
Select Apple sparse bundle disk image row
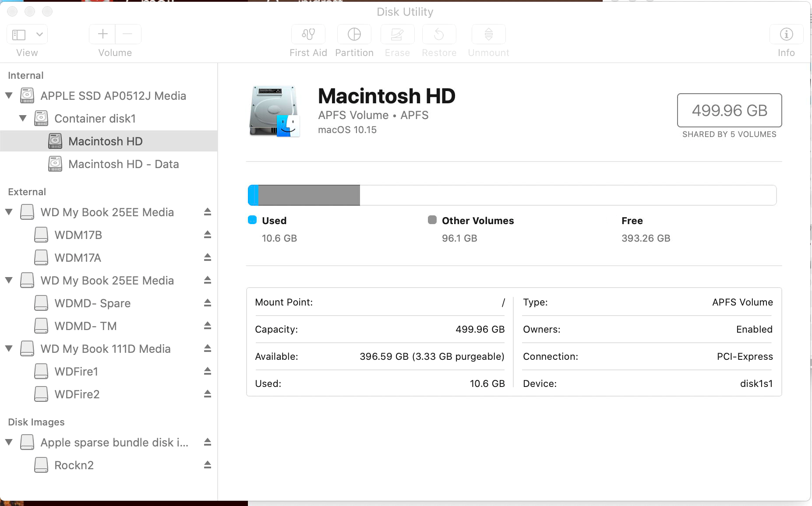pos(109,442)
